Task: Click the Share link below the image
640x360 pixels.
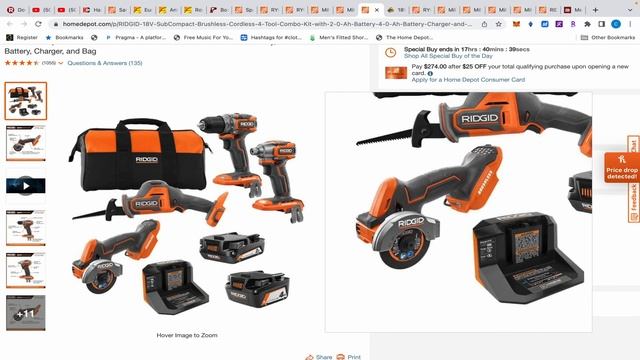Action: (319, 357)
